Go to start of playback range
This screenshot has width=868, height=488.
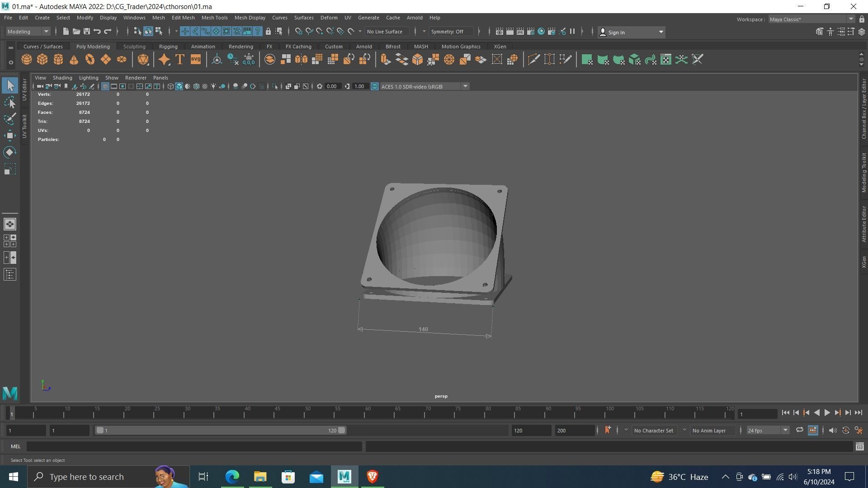[x=785, y=413]
